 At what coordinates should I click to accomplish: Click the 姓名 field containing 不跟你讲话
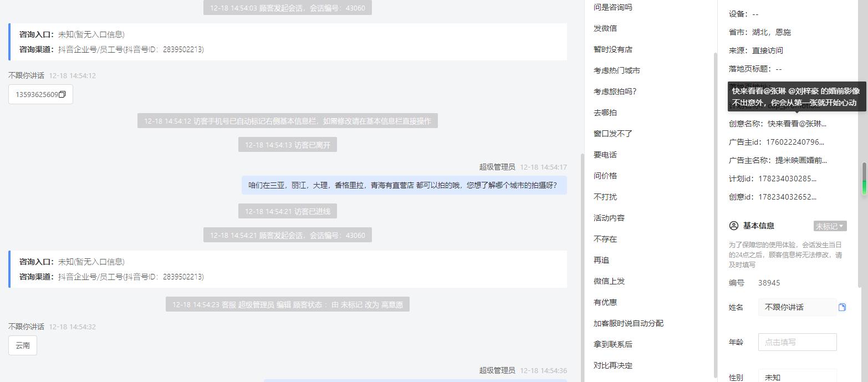point(797,307)
